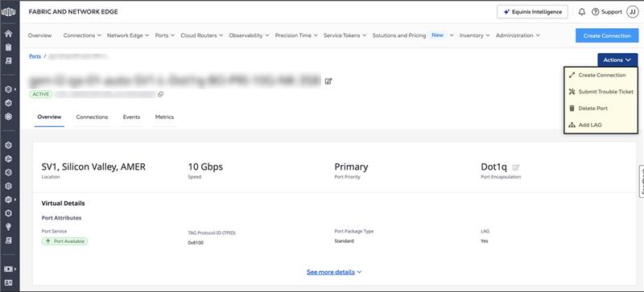644x292 pixels.
Task: Open Equinix Intelligence button
Action: coord(532,12)
